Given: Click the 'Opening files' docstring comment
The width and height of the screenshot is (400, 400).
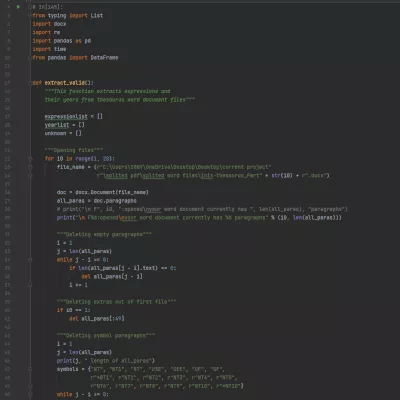Looking at the screenshot, I should point(74,150).
